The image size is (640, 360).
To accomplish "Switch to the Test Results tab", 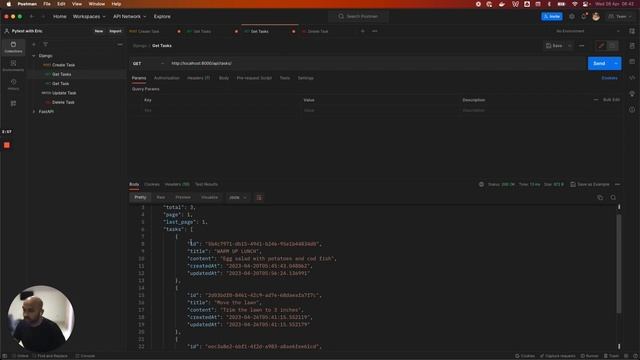I will click(x=206, y=184).
